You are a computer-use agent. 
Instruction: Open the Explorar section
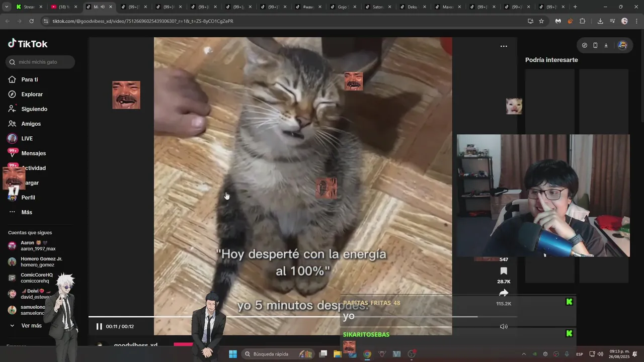tap(26, 94)
